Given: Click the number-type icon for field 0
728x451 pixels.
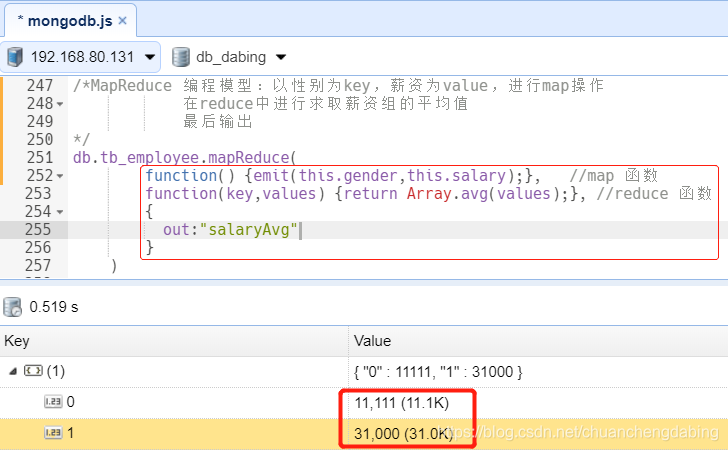Looking at the screenshot, I should click(53, 401).
